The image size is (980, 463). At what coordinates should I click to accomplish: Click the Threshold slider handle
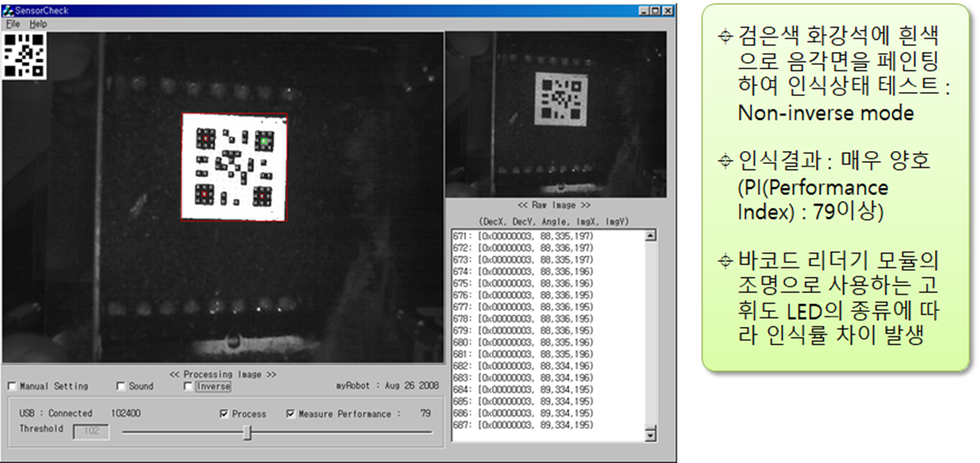(247, 432)
